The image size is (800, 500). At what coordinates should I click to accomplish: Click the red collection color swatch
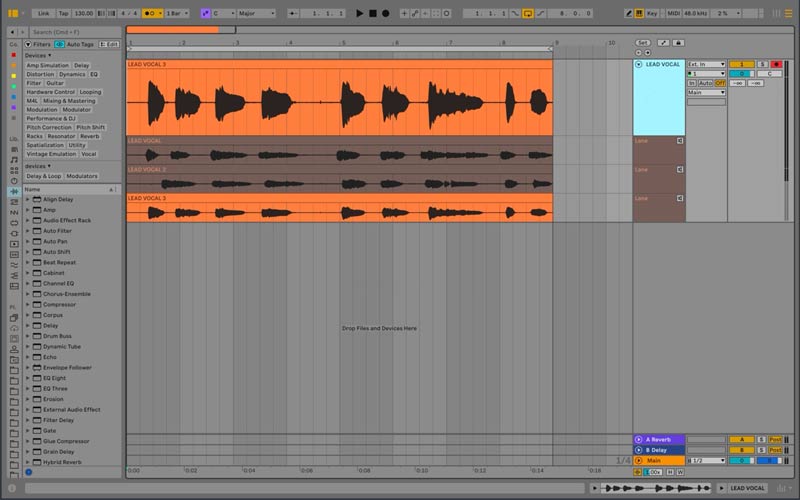[14, 55]
